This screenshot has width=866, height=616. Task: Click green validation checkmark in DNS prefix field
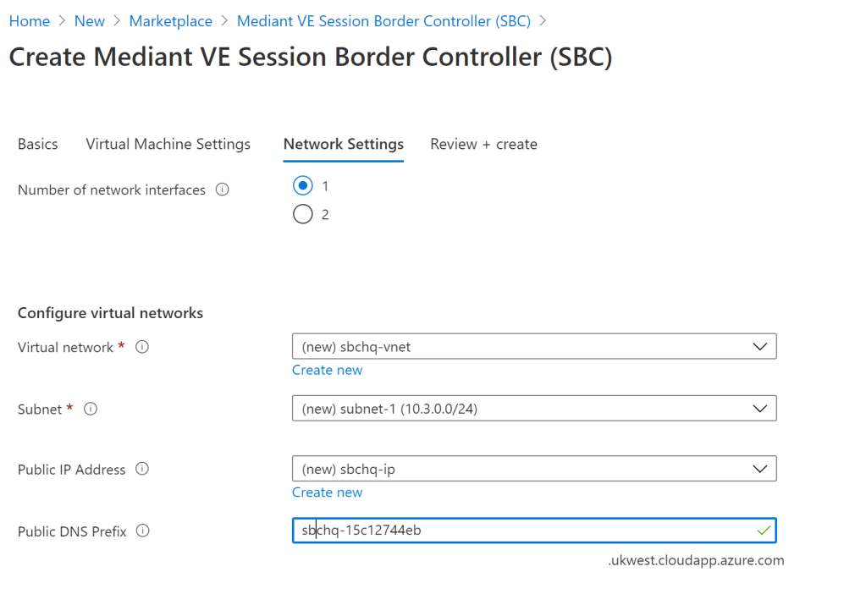(764, 531)
